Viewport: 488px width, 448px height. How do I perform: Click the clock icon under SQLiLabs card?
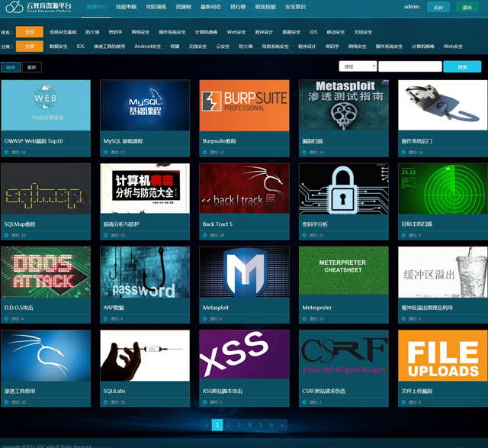coord(106,402)
